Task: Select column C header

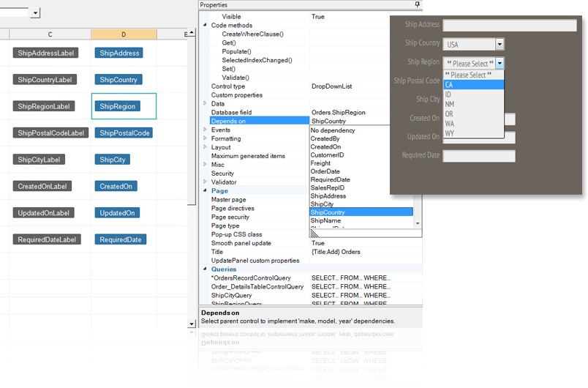Action: [50, 34]
